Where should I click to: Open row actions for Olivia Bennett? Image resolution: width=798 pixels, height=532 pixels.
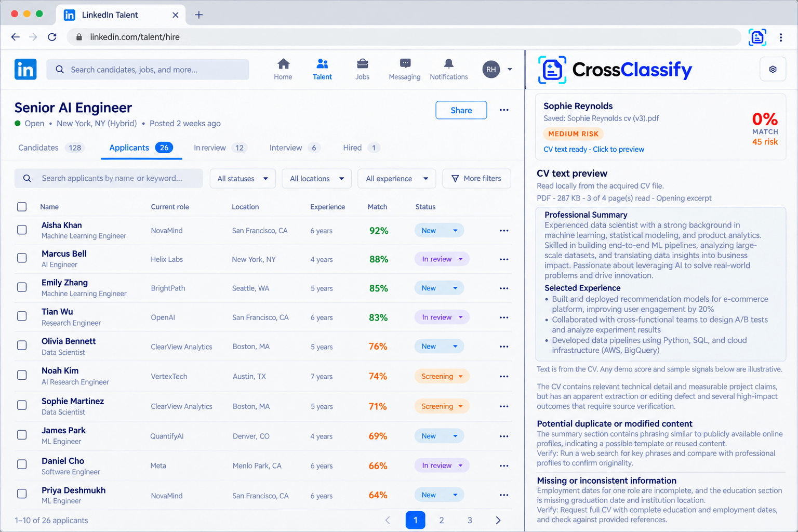click(x=504, y=347)
